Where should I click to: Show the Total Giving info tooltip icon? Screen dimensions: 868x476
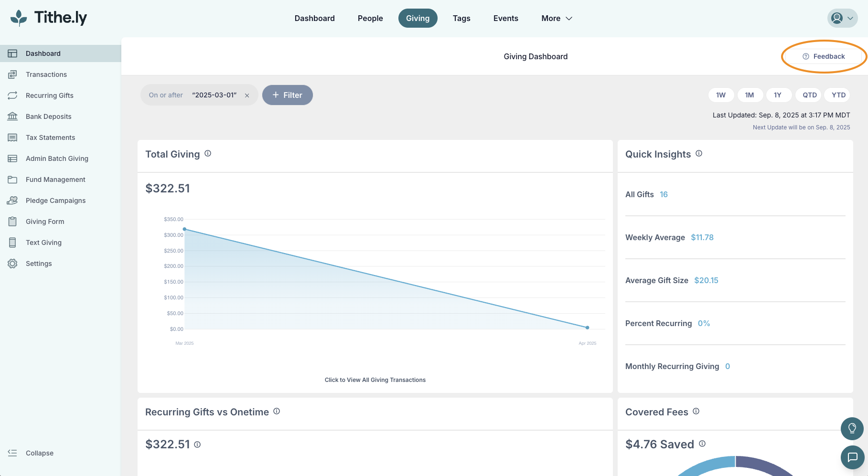pos(208,154)
